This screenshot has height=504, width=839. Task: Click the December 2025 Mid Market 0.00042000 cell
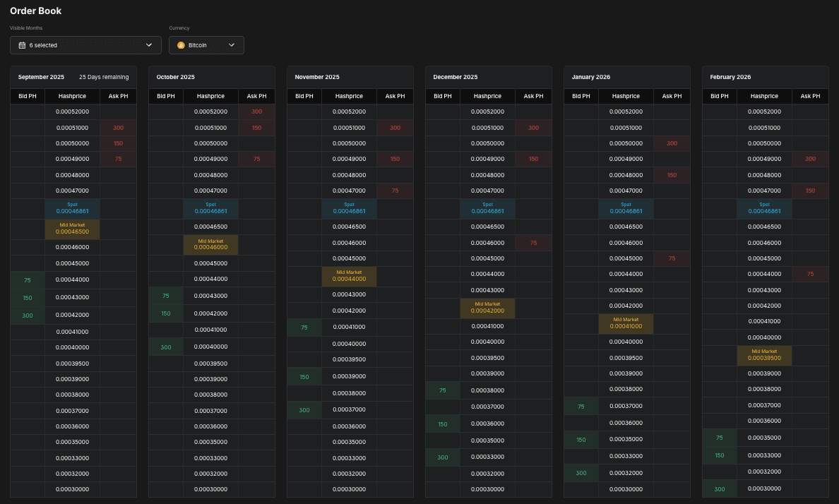click(x=487, y=308)
